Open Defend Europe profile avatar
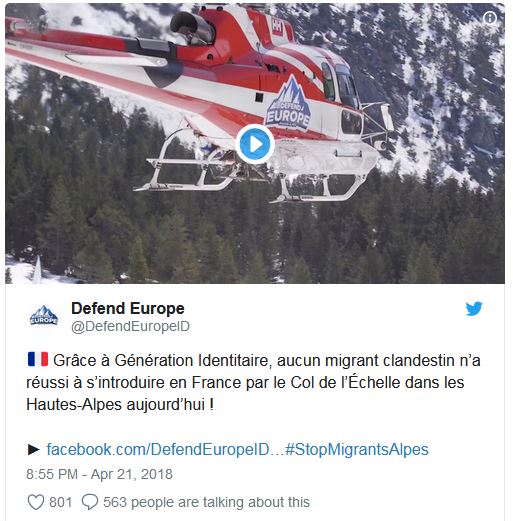 [44, 315]
